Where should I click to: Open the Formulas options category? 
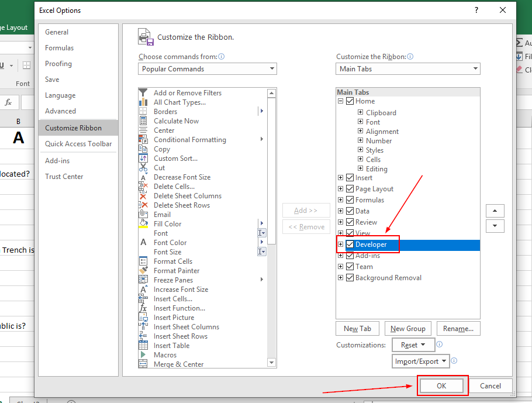(x=78, y=48)
